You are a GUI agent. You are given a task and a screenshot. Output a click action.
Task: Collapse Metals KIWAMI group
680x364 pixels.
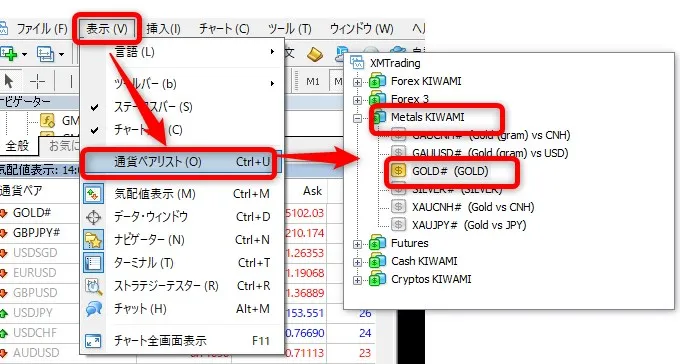(357, 118)
